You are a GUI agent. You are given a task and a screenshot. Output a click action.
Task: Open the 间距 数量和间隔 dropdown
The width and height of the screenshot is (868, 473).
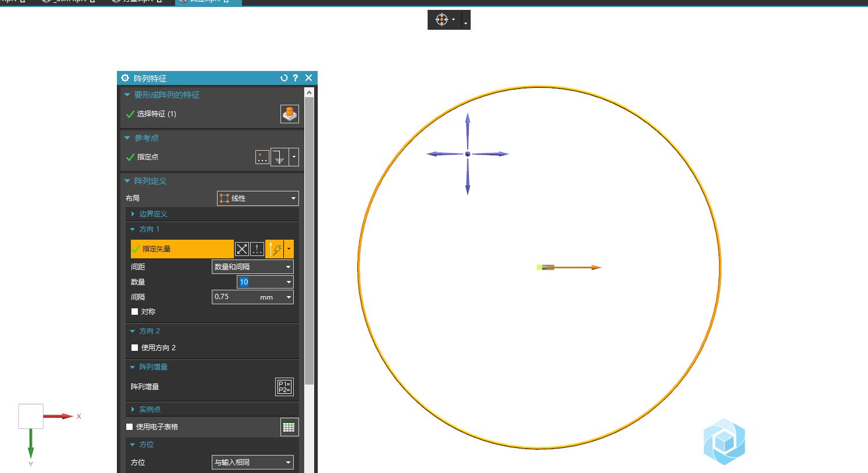tap(252, 267)
